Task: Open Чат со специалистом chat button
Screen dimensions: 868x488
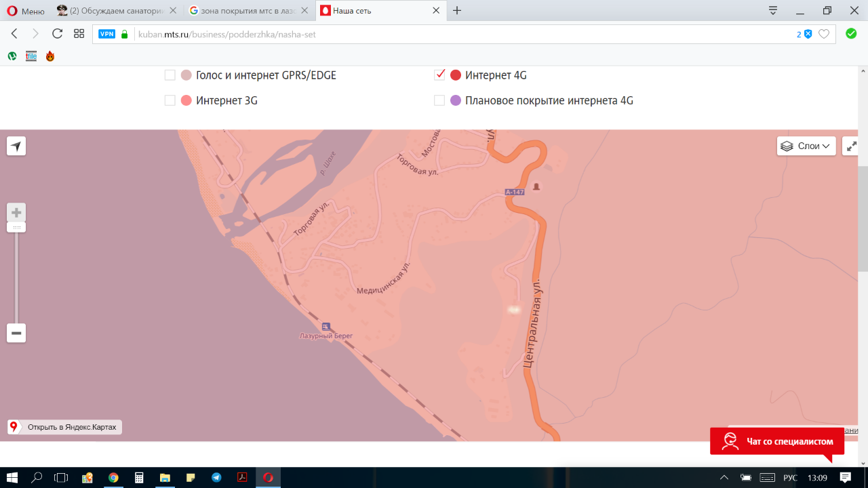Action: [777, 441]
